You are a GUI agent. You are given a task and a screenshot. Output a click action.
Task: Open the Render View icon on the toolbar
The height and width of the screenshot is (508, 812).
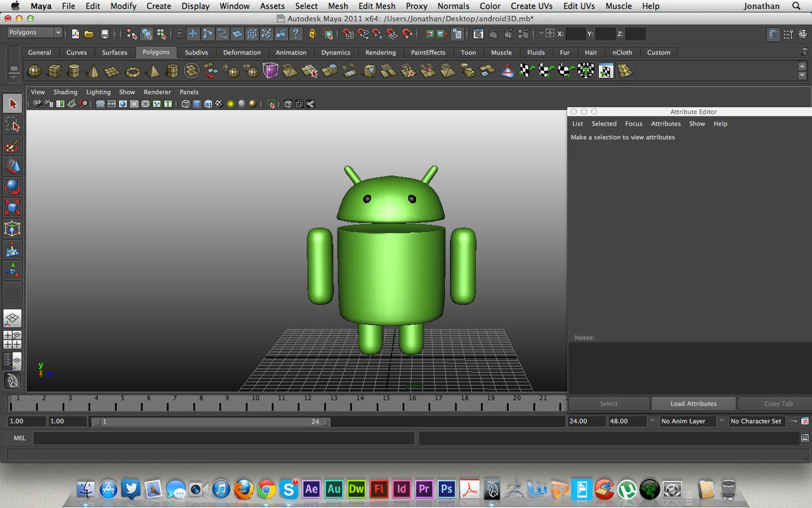pyautogui.click(x=480, y=34)
